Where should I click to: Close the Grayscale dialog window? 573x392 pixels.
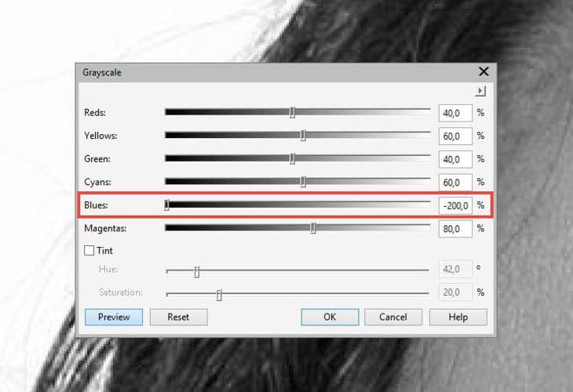click(484, 72)
